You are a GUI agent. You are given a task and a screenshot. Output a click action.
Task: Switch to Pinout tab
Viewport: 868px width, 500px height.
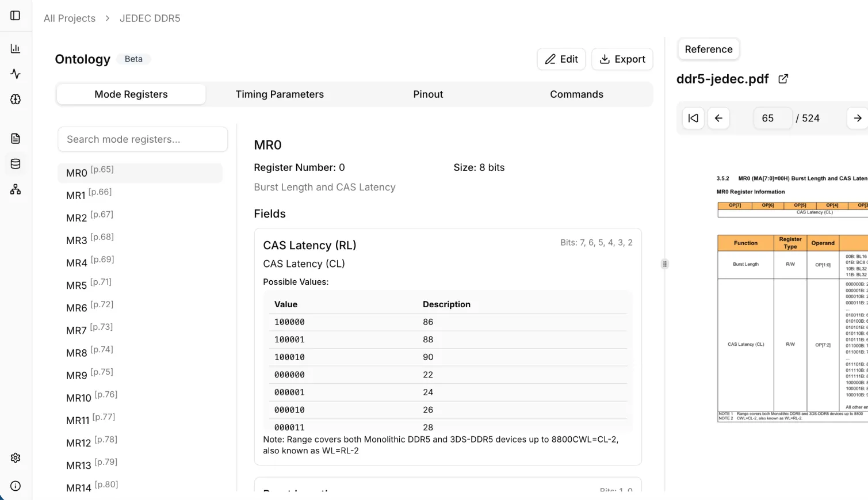tap(428, 94)
